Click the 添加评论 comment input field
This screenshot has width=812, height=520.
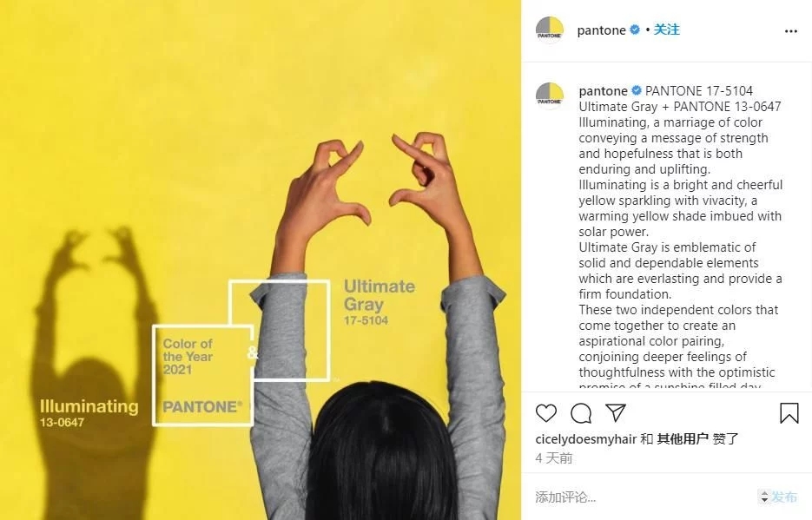pyautogui.click(x=642, y=497)
